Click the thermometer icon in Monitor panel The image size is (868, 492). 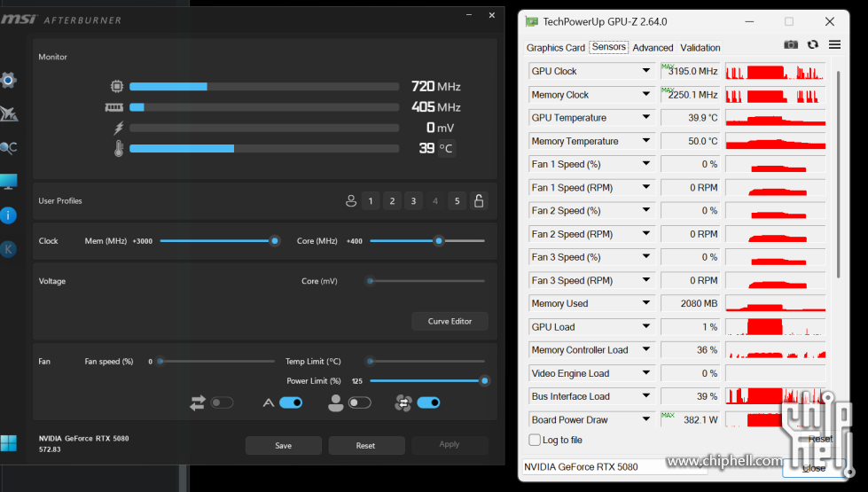(x=119, y=148)
